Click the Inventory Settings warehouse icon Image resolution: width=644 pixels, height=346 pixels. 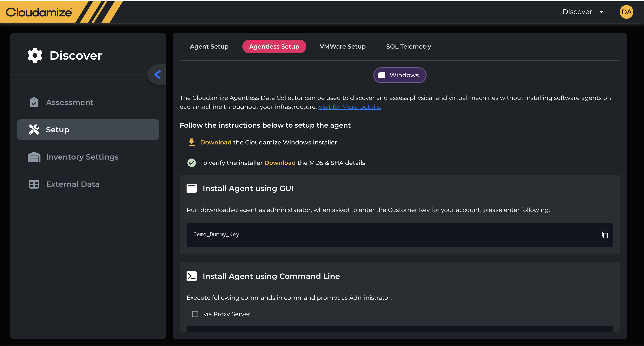[x=34, y=157]
